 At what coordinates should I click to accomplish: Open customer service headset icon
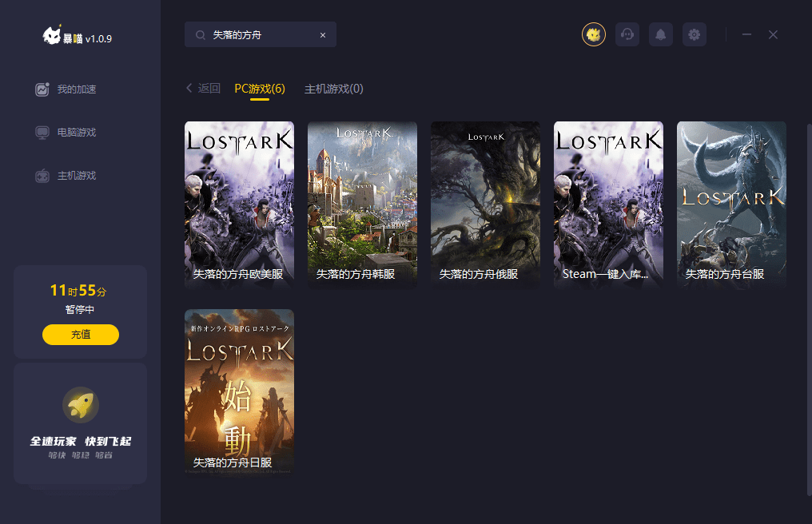627,34
